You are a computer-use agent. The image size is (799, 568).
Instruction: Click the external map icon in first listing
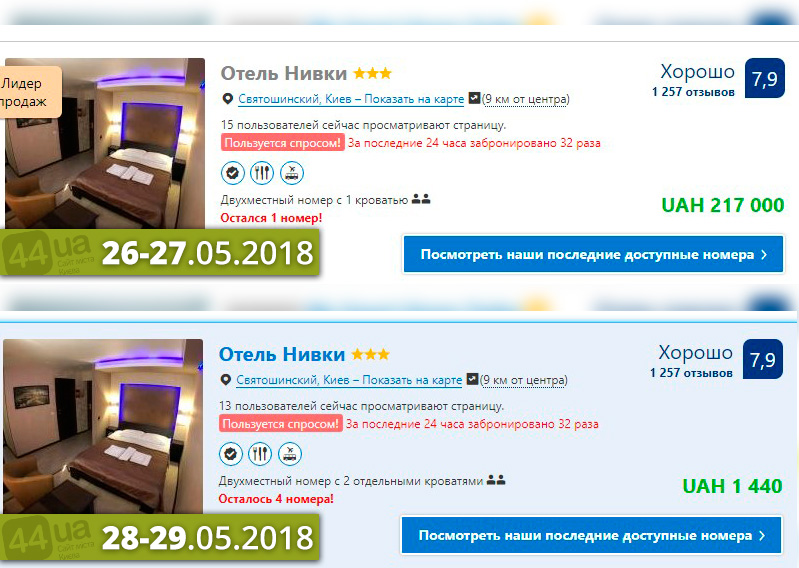coord(474,97)
